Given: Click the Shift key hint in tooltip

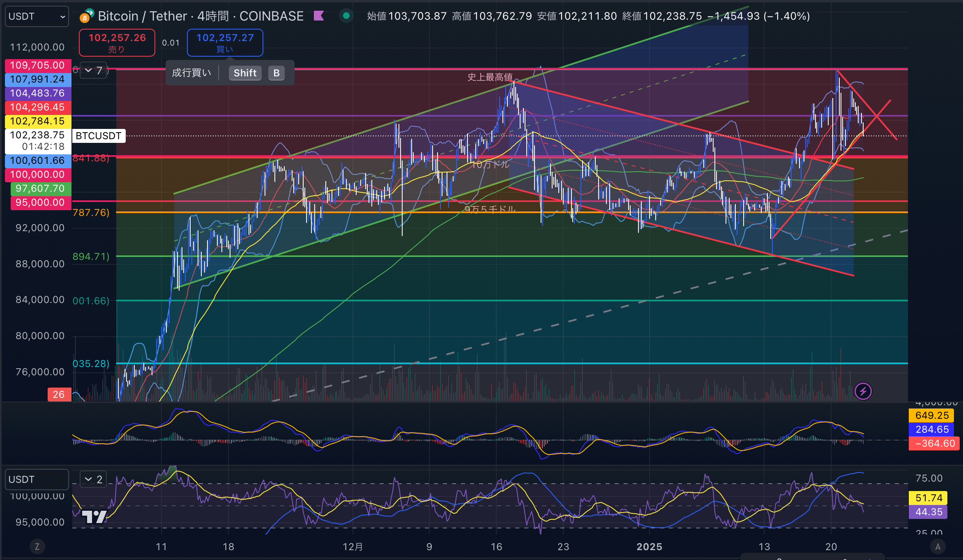Looking at the screenshot, I should point(245,73).
